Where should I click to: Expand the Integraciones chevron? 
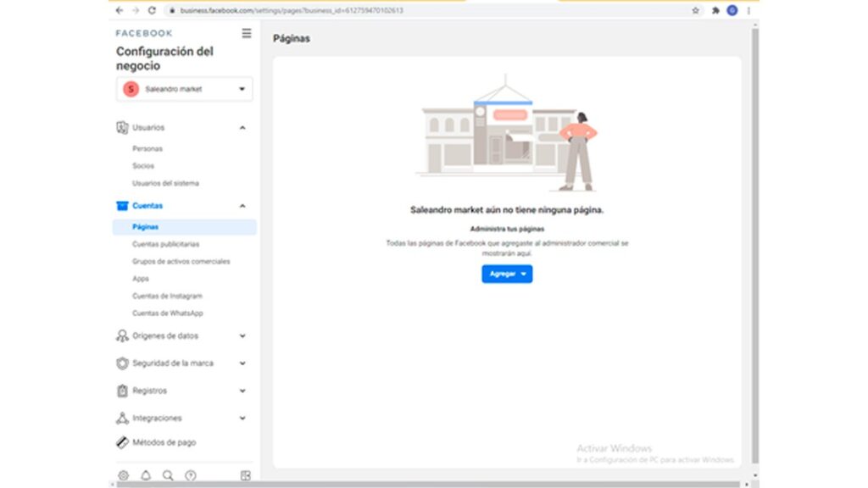click(x=242, y=419)
